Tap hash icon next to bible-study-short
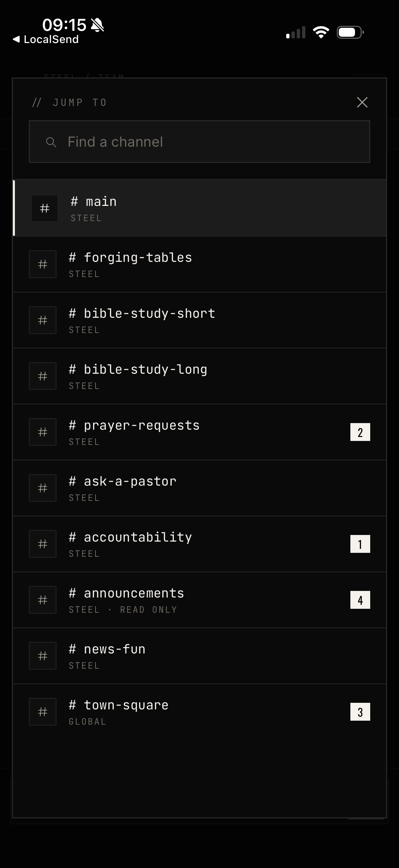This screenshot has width=399, height=868. coord(42,320)
